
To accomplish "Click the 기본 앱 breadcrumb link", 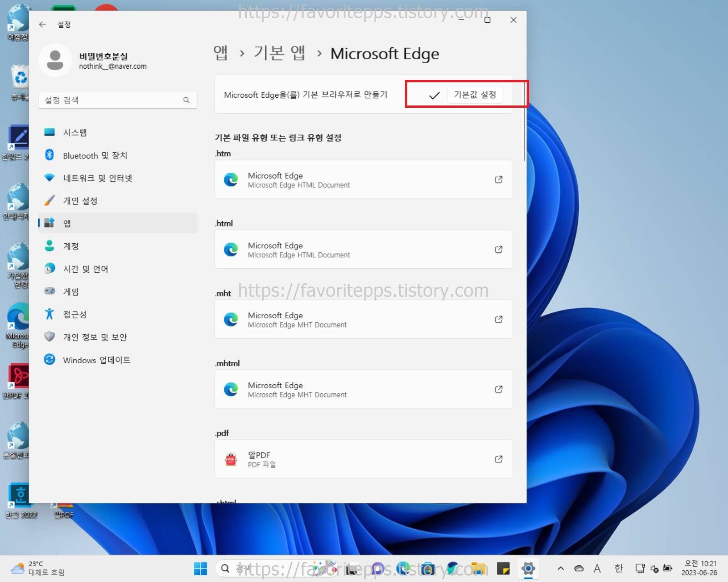I will pyautogui.click(x=279, y=53).
